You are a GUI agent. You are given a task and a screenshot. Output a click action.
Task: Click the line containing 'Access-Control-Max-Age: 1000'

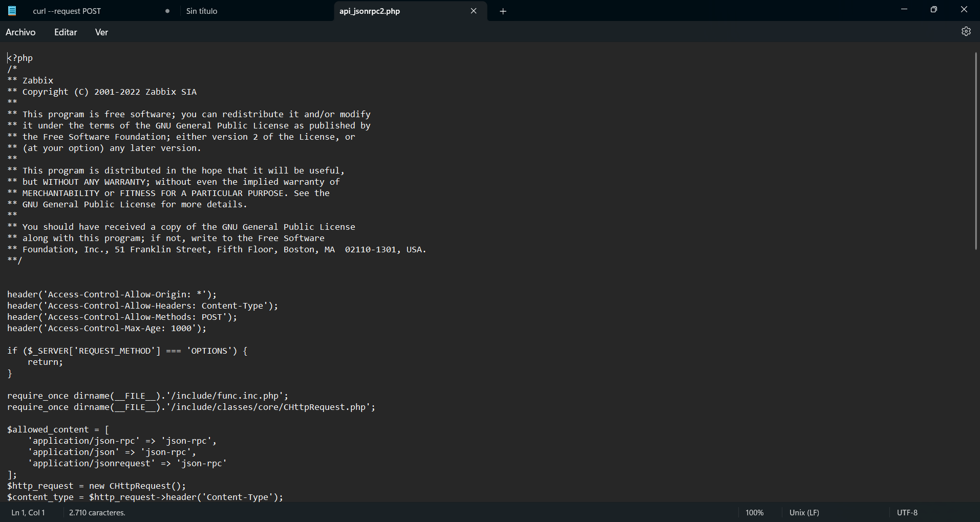click(106, 328)
